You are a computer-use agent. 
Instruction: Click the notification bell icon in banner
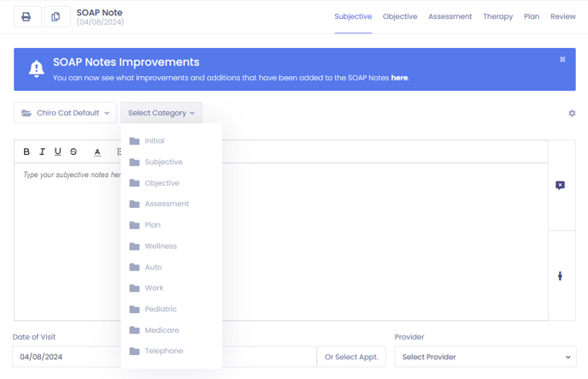pyautogui.click(x=37, y=68)
